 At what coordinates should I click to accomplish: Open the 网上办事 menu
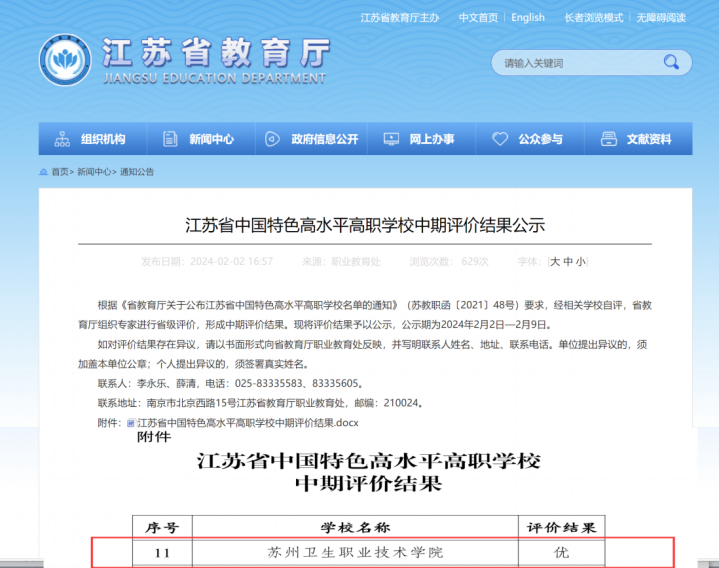(x=422, y=139)
